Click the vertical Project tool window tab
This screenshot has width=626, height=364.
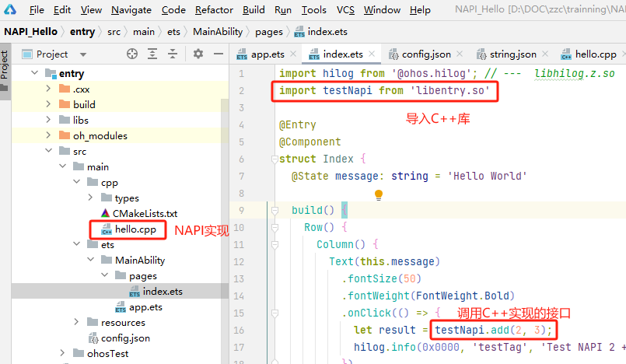coord(5,70)
